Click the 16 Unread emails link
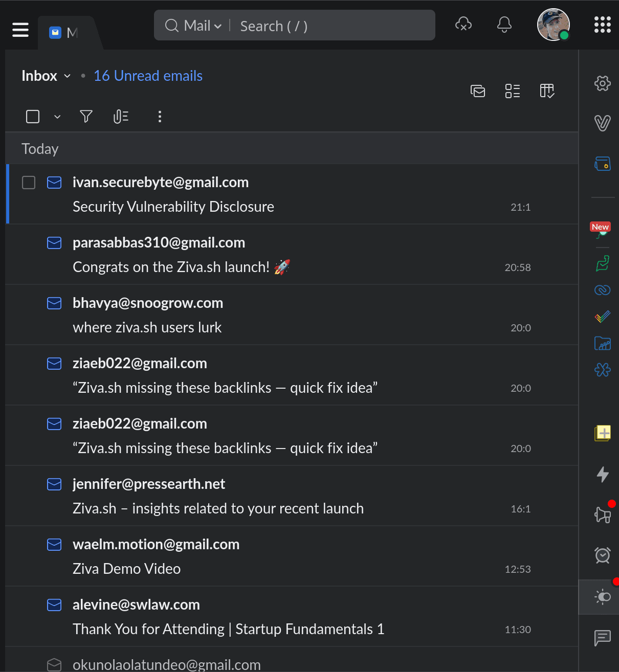 click(x=148, y=76)
